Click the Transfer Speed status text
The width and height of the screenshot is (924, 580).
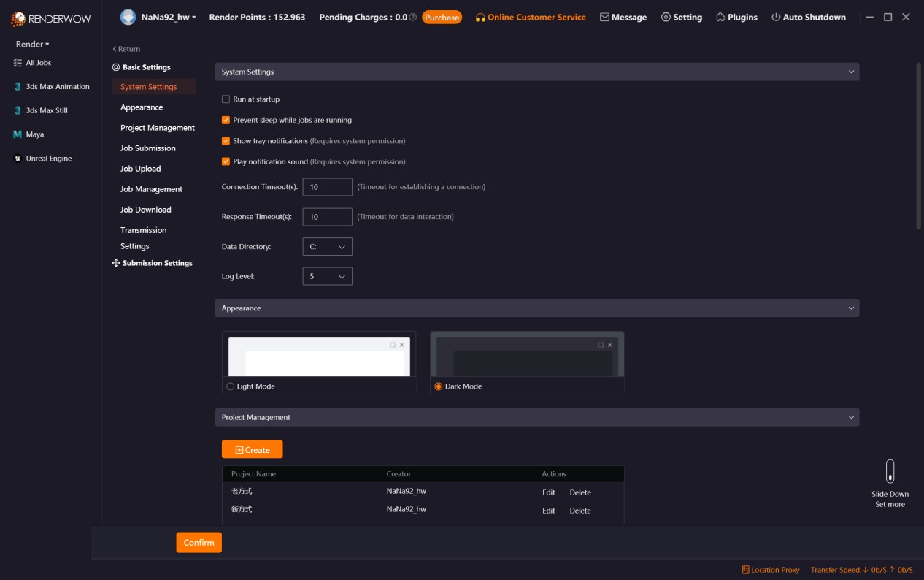[862, 570]
